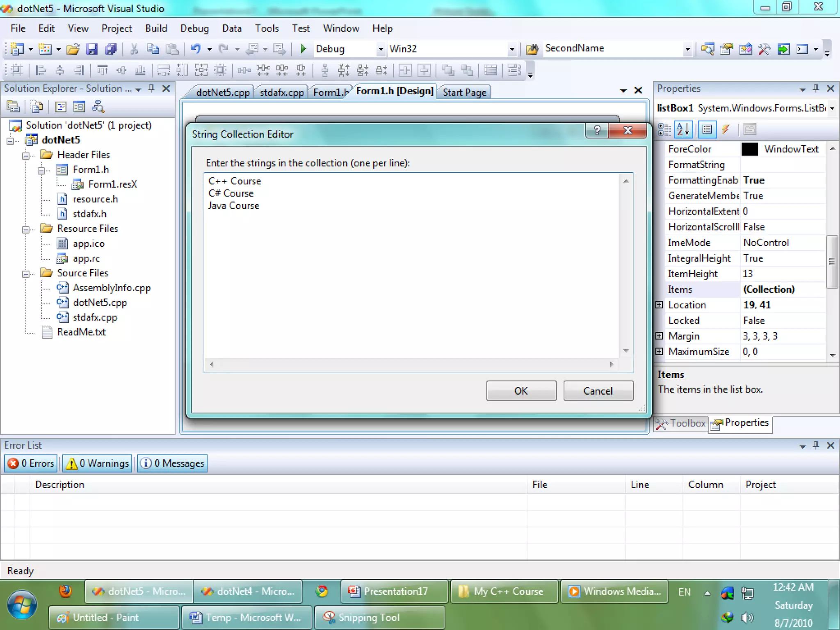The height and width of the screenshot is (630, 840).
Task: Click the Start Debugging green arrow
Action: click(303, 49)
